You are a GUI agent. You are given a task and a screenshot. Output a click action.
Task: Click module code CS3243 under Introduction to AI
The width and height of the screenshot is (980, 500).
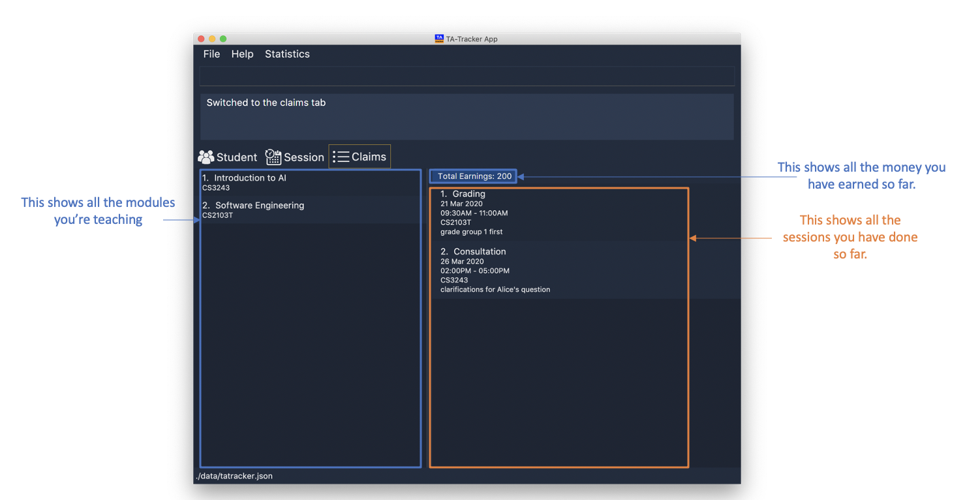[x=216, y=188]
